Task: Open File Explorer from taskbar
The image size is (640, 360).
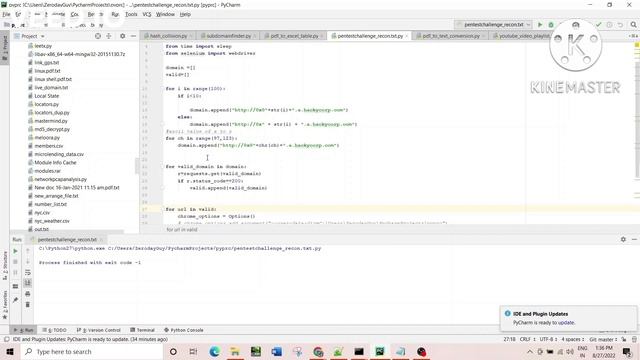Action: [235, 352]
